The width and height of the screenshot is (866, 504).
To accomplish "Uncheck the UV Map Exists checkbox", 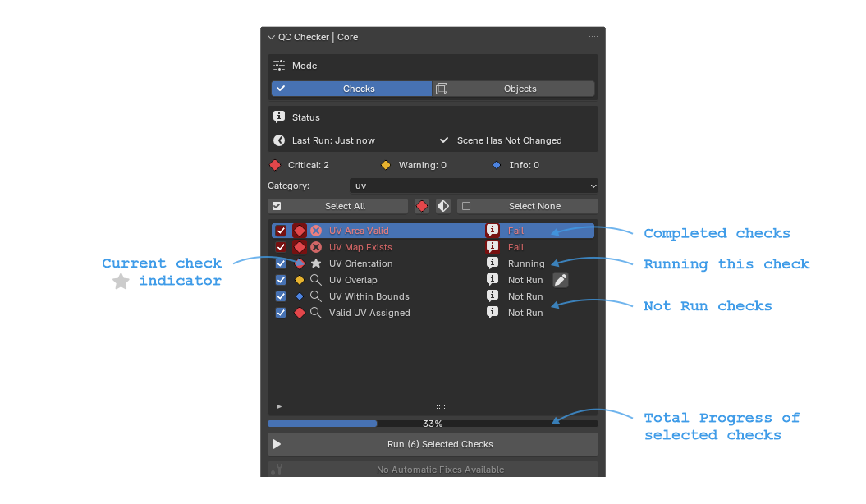I will tap(281, 247).
